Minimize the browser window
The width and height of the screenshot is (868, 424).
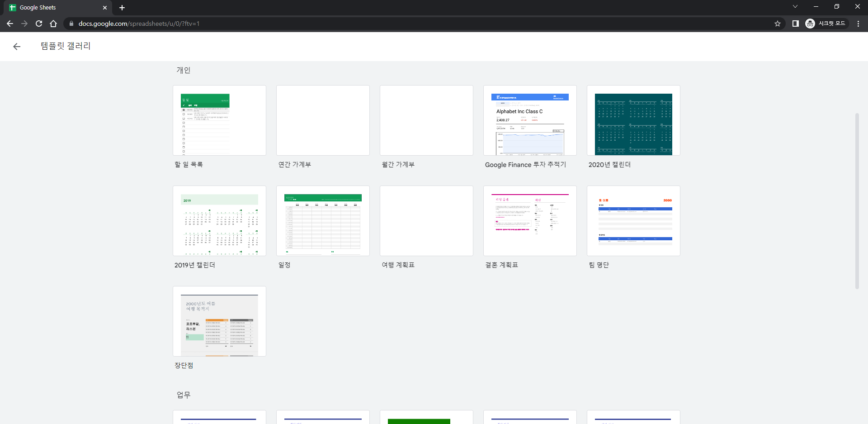816,7
